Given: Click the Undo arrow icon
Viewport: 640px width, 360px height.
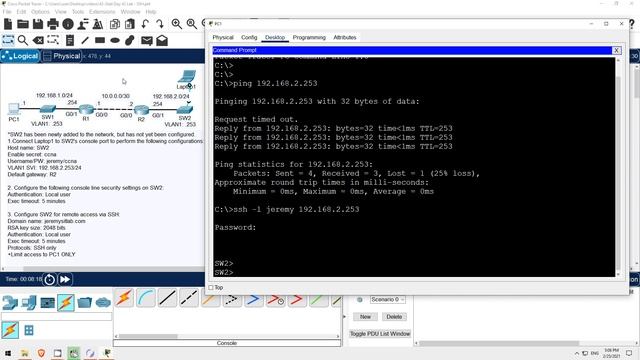Looking at the screenshot, I should 145,24.
